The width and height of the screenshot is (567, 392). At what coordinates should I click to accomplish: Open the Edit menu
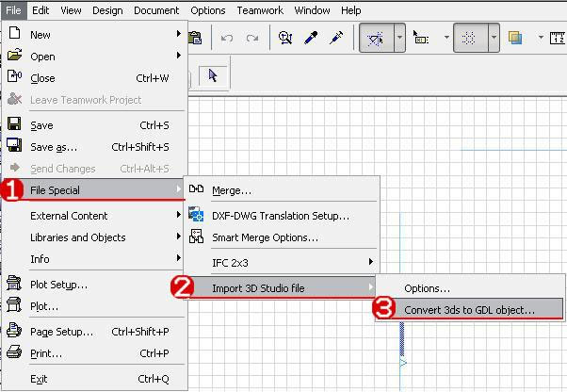coord(40,10)
